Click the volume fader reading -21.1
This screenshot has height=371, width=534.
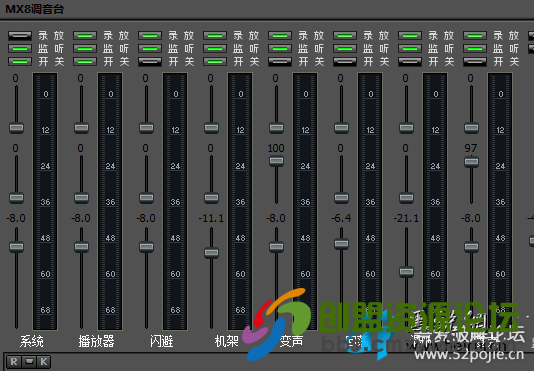[x=407, y=272]
